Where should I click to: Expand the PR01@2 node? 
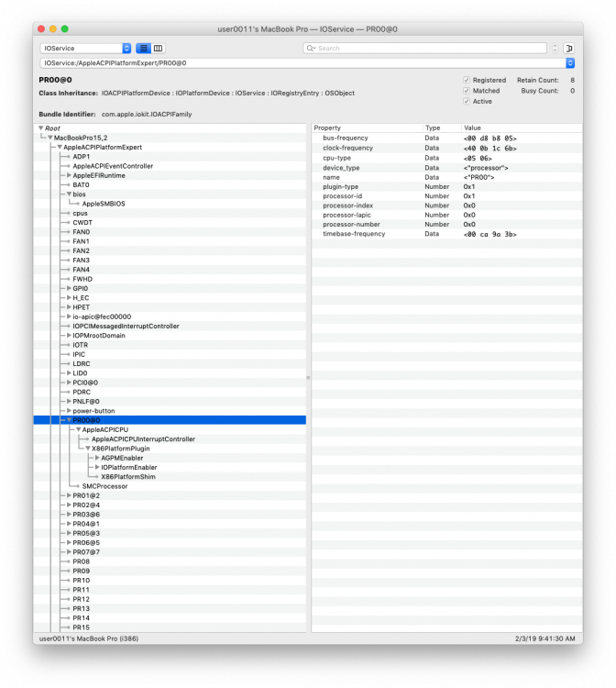tap(69, 495)
